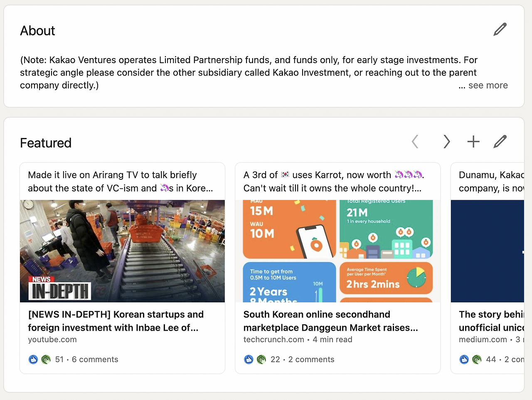Edit the Featured section with pencil icon
Viewport: 532px width, 400px height.
click(500, 142)
